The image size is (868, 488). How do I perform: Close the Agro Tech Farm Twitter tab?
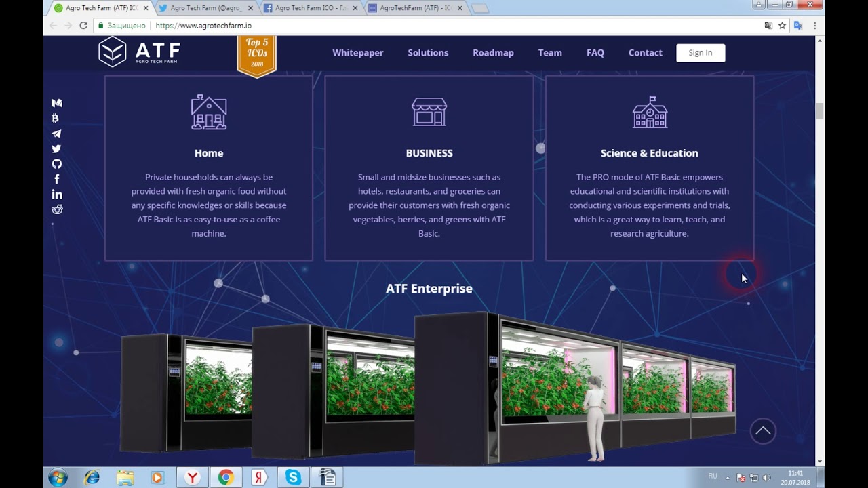click(x=250, y=8)
